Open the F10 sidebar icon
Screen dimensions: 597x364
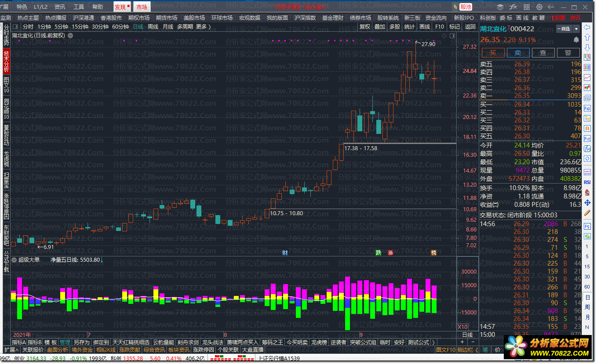[x=587, y=108]
